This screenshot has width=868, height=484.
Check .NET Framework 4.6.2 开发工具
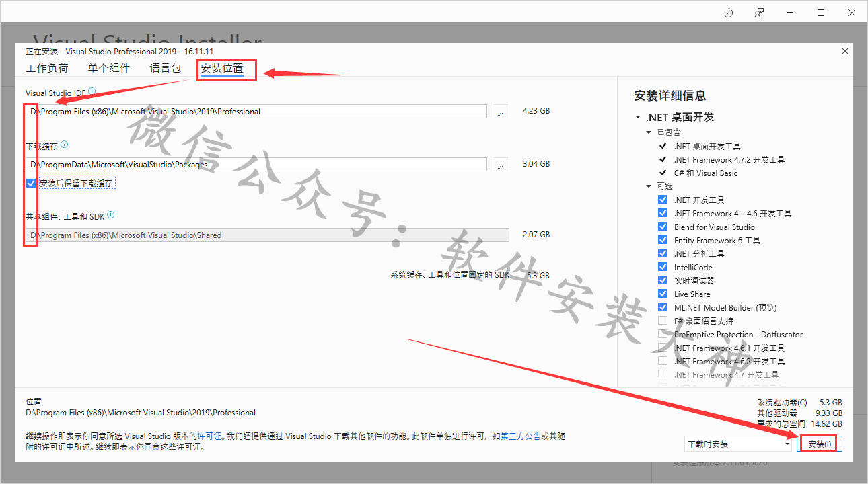pos(663,361)
